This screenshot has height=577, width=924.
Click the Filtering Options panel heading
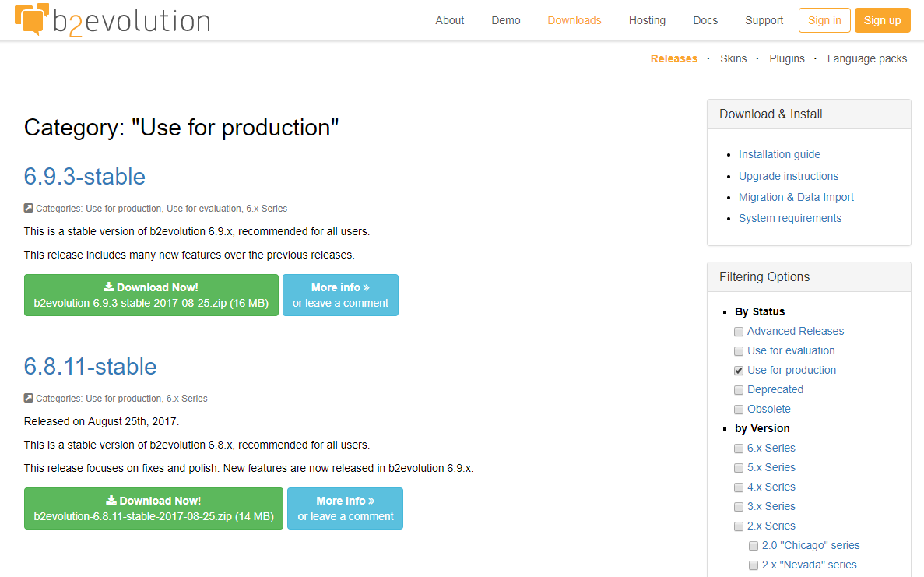764,277
